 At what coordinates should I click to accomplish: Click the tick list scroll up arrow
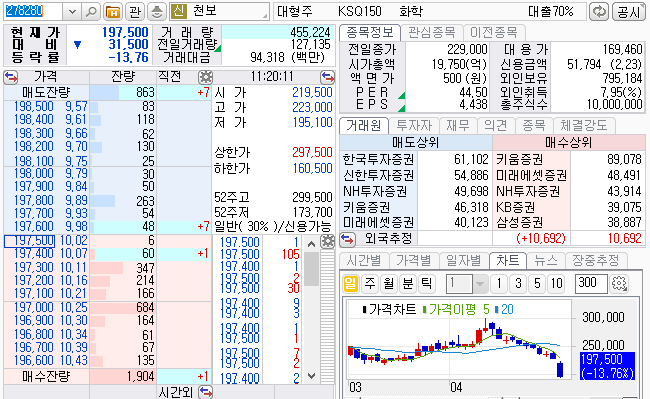[311, 244]
